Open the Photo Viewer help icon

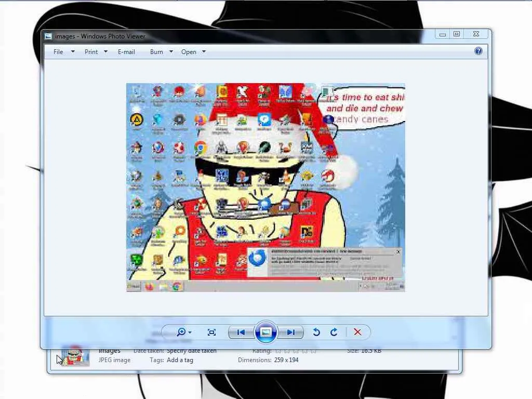point(478,51)
